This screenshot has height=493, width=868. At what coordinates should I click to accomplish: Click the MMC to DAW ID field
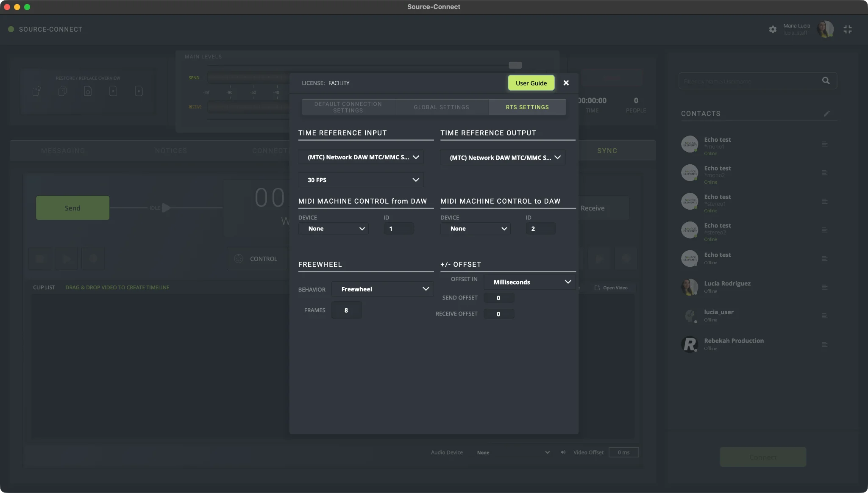point(541,229)
